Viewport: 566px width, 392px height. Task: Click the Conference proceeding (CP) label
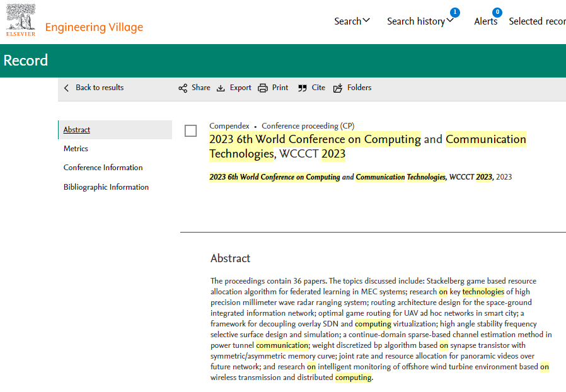coord(308,125)
